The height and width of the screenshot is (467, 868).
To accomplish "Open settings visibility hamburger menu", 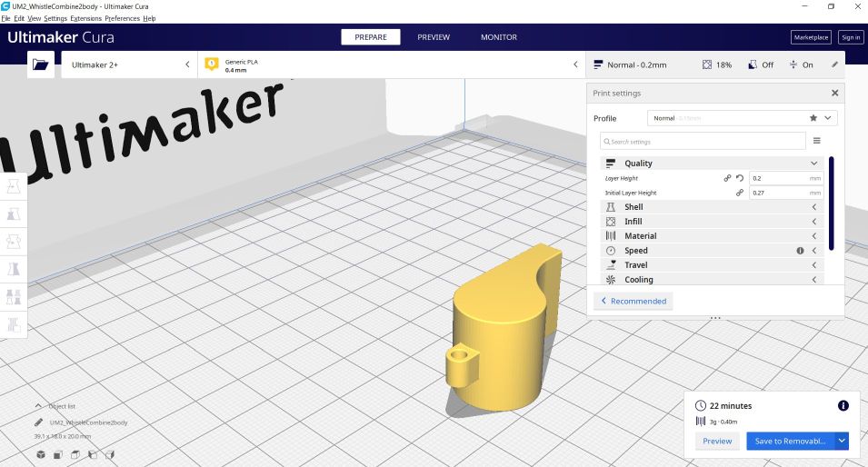I will click(816, 141).
